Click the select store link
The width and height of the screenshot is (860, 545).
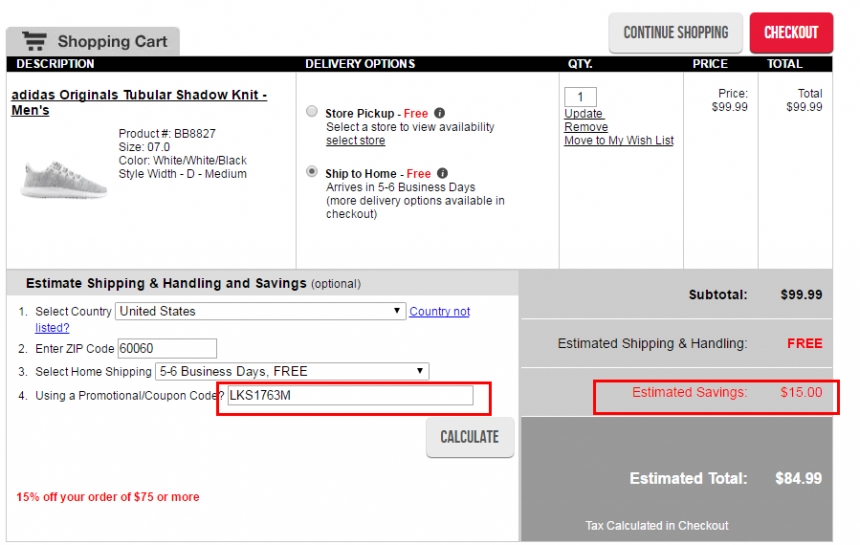[355, 140]
